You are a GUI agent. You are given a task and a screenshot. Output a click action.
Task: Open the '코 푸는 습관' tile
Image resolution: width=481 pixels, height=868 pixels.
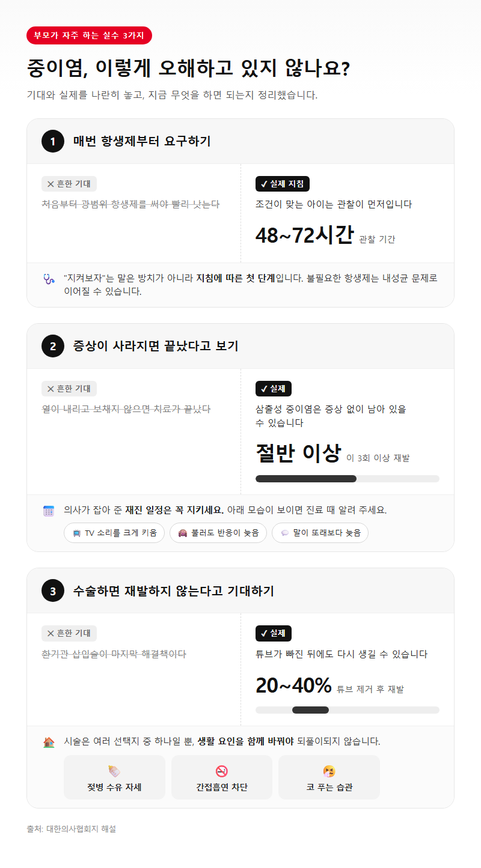point(329,777)
